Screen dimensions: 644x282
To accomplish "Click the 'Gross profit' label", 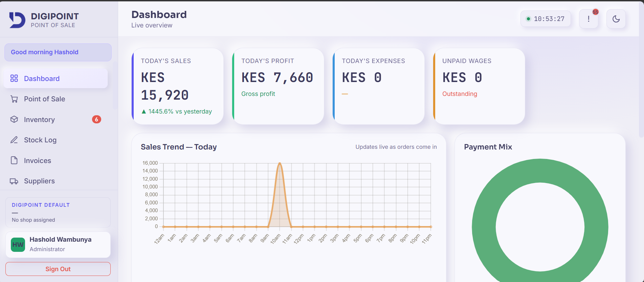I will (258, 94).
